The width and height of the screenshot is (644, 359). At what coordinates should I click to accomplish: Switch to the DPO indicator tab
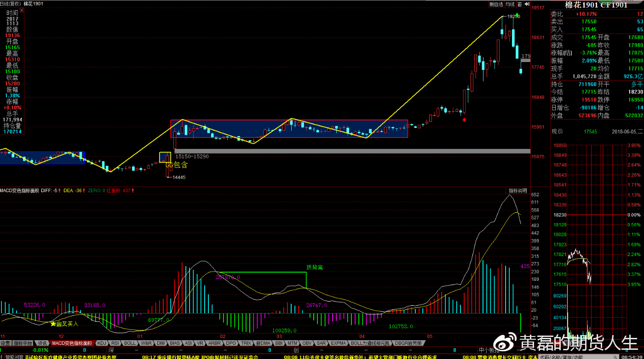pos(231,343)
